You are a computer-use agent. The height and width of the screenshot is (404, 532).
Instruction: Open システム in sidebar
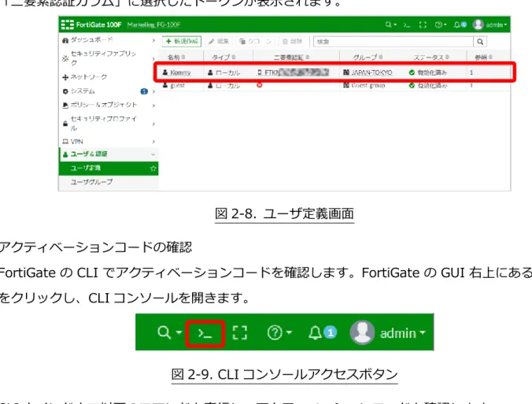click(83, 91)
